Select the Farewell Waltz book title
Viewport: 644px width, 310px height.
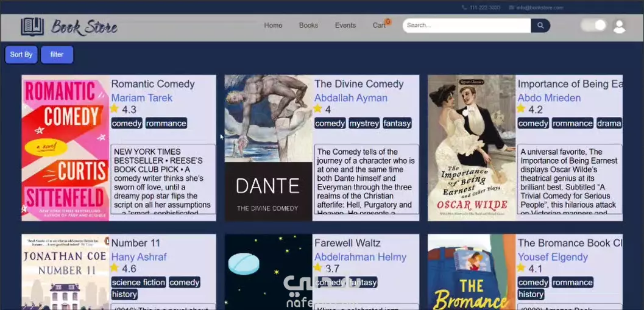coord(347,243)
